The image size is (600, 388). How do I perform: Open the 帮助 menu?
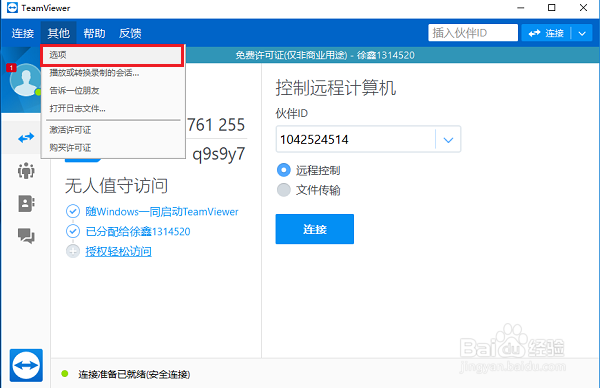pos(94,33)
